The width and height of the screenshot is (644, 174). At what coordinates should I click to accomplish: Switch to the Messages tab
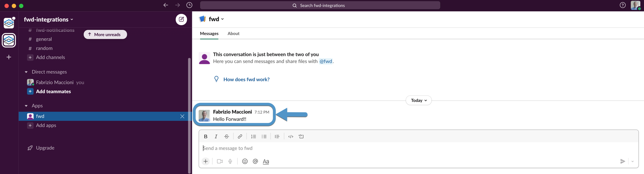(x=209, y=34)
